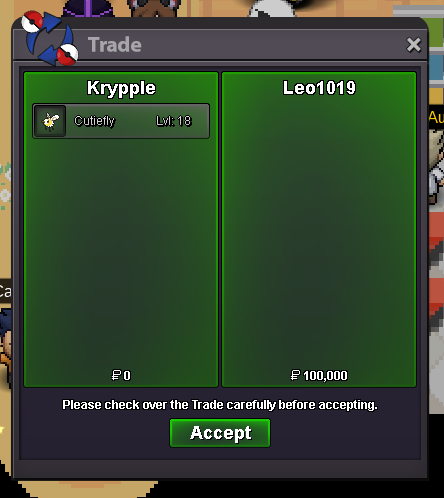The image size is (444, 498).
Task: Click the brown Pokémon sprite above the window
Action: coord(156,8)
